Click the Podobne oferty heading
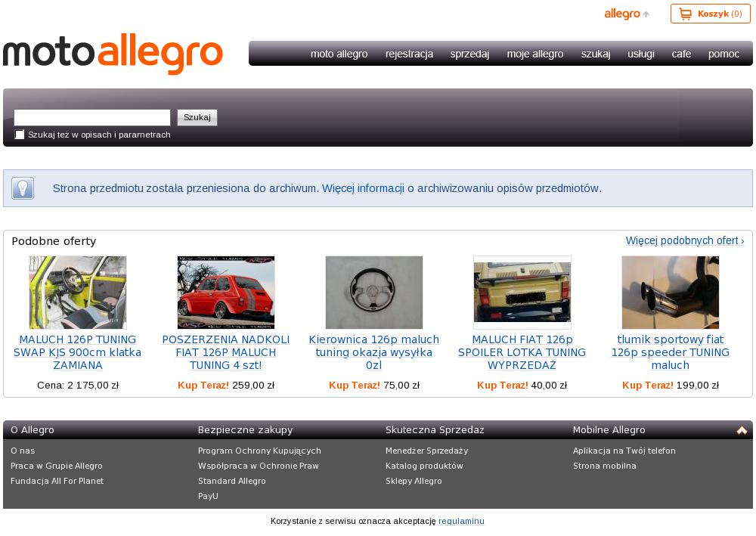Viewport: 756px width, 536px height. [54, 241]
